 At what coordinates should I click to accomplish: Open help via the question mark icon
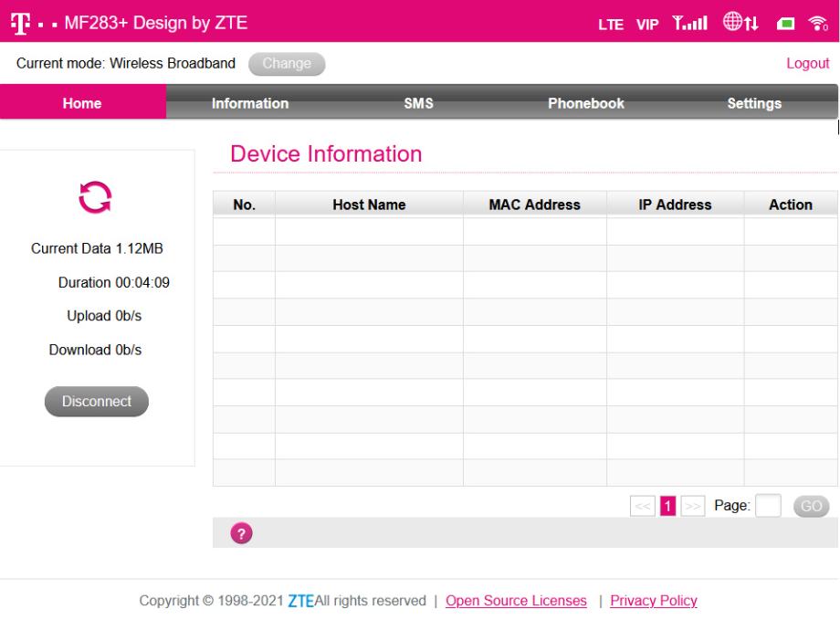tap(246, 533)
